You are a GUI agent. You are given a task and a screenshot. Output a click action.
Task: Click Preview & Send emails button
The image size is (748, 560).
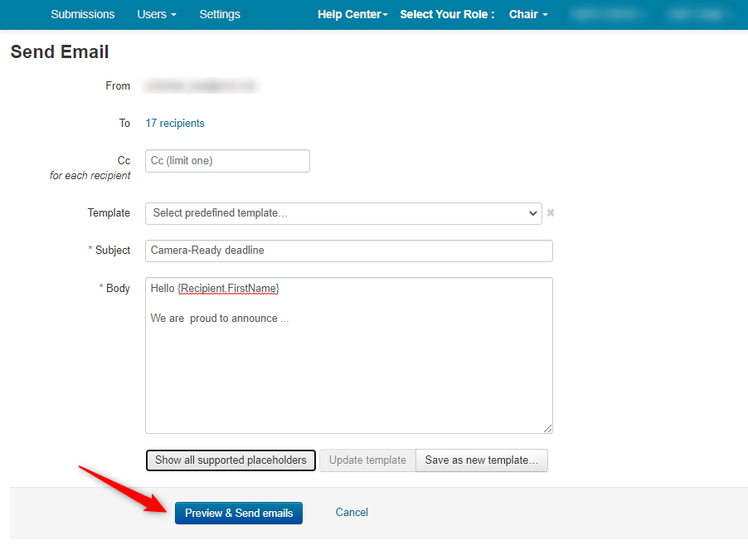tap(239, 514)
